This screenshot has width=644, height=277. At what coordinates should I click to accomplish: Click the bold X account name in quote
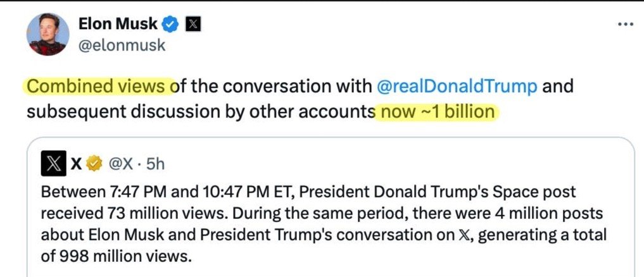[76, 164]
